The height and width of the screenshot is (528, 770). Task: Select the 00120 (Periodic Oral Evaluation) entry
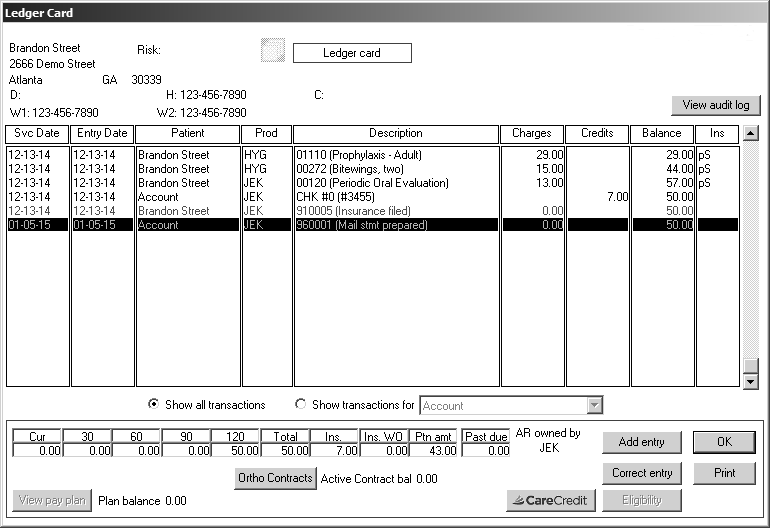coord(372,183)
